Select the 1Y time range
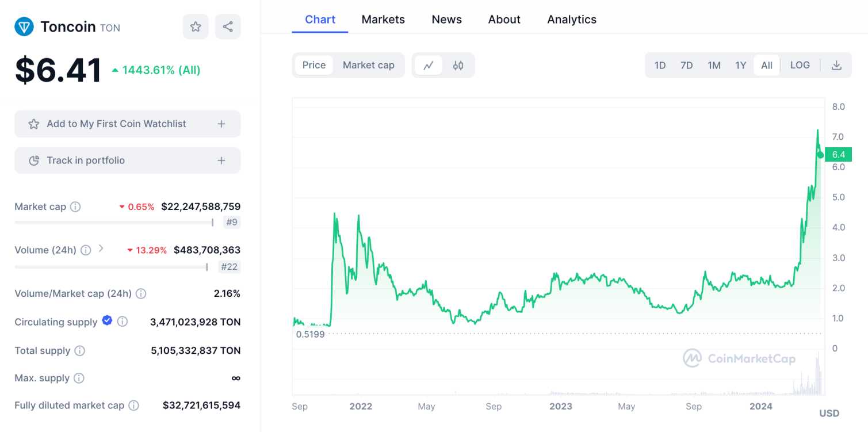Viewport: 868px width, 432px height. point(741,65)
